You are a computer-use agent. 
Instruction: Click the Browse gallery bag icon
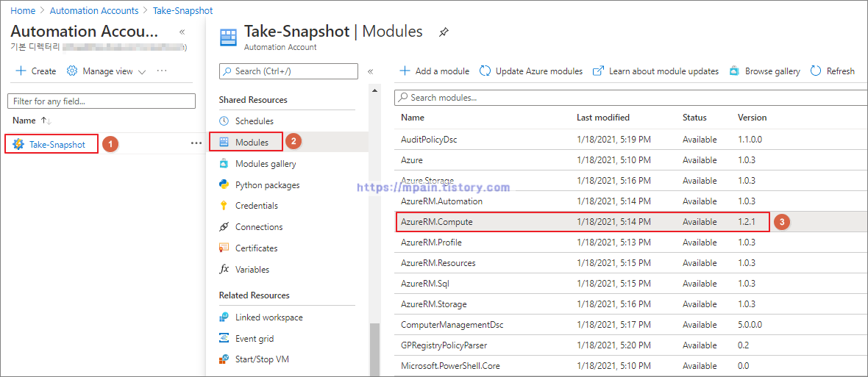coord(734,71)
